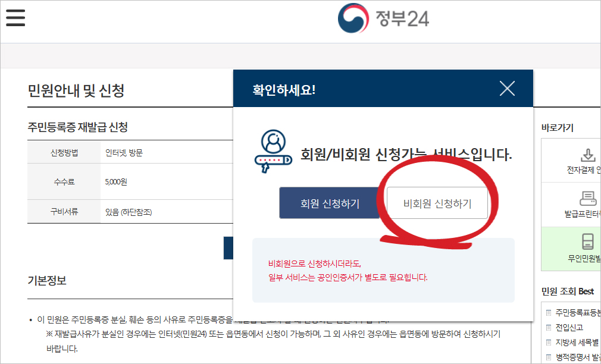
Task: Click the user login illustration icon
Action: [273, 151]
